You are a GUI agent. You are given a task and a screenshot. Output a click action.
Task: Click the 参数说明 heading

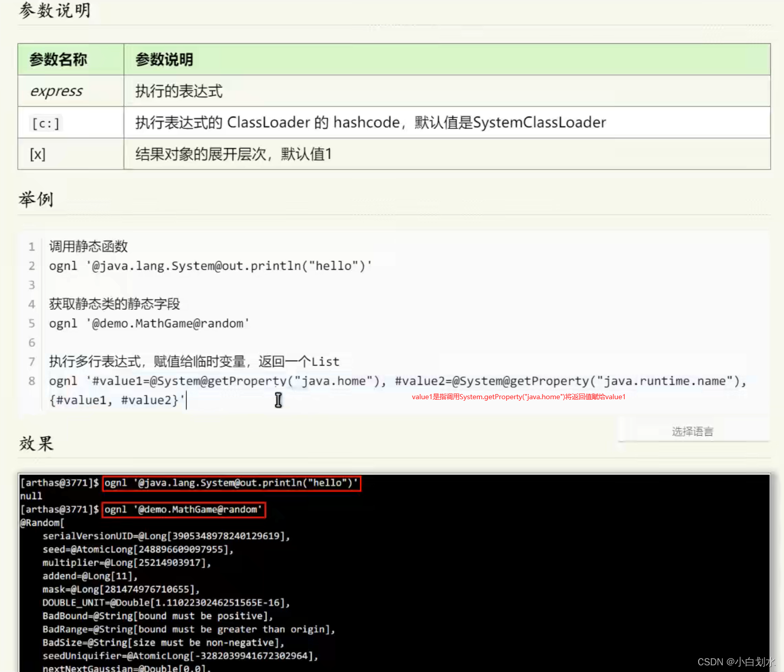(x=54, y=10)
